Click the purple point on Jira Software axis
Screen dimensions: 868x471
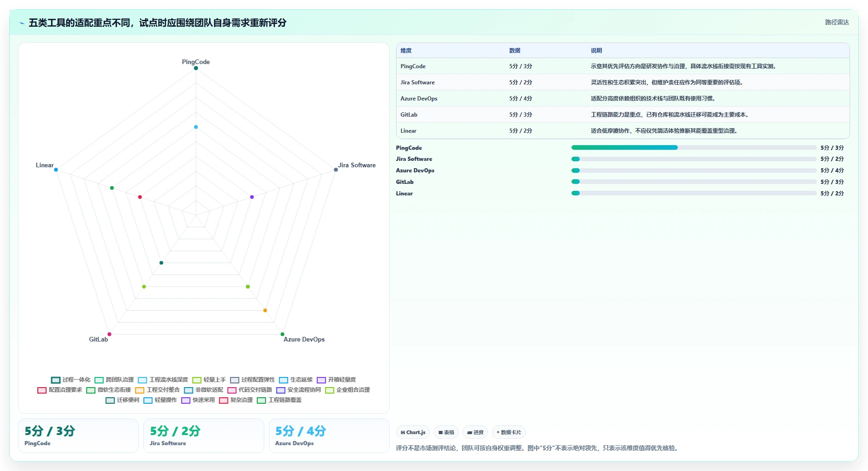pyautogui.click(x=252, y=197)
